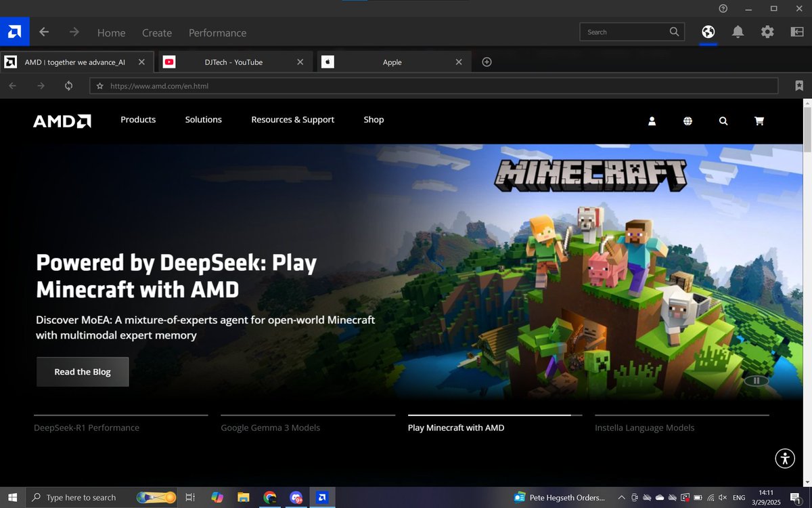Open the Solutions menu
This screenshot has width=812, height=508.
click(x=204, y=119)
